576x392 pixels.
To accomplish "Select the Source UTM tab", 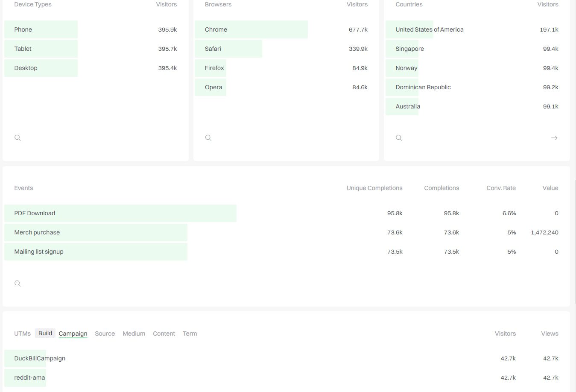I will pyautogui.click(x=105, y=333).
